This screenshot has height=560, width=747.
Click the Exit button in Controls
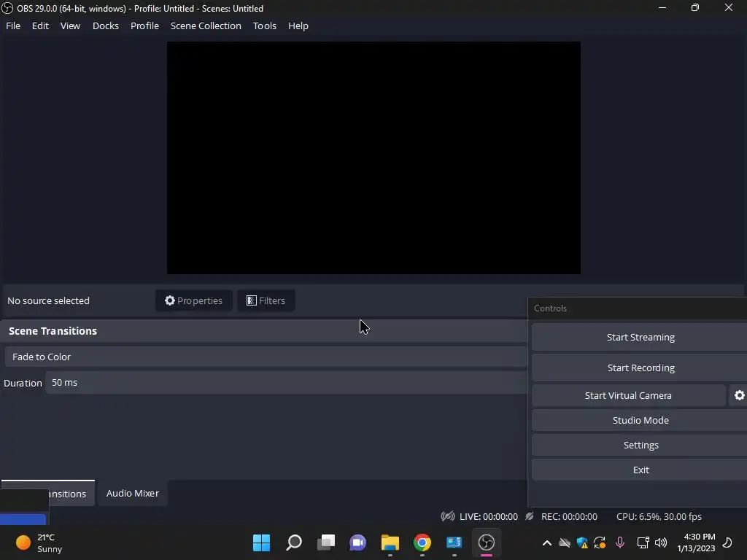pos(640,470)
